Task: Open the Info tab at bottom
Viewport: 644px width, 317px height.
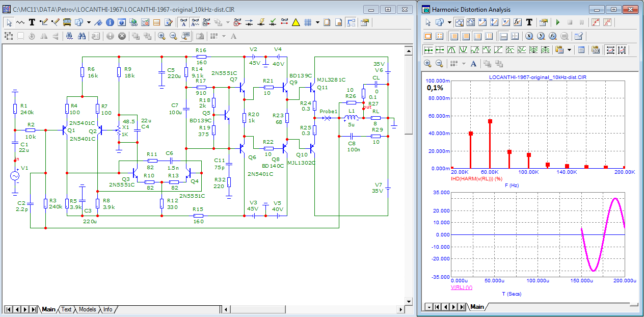Action: (x=108, y=309)
